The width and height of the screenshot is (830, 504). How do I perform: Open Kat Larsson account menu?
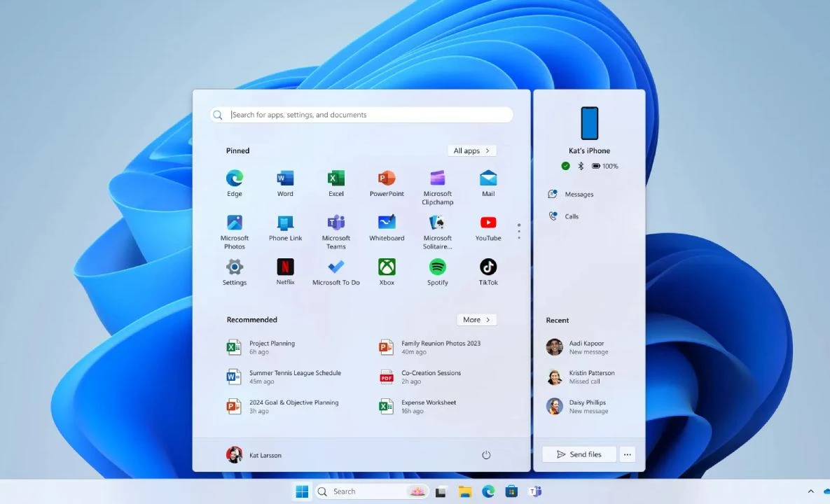254,455
